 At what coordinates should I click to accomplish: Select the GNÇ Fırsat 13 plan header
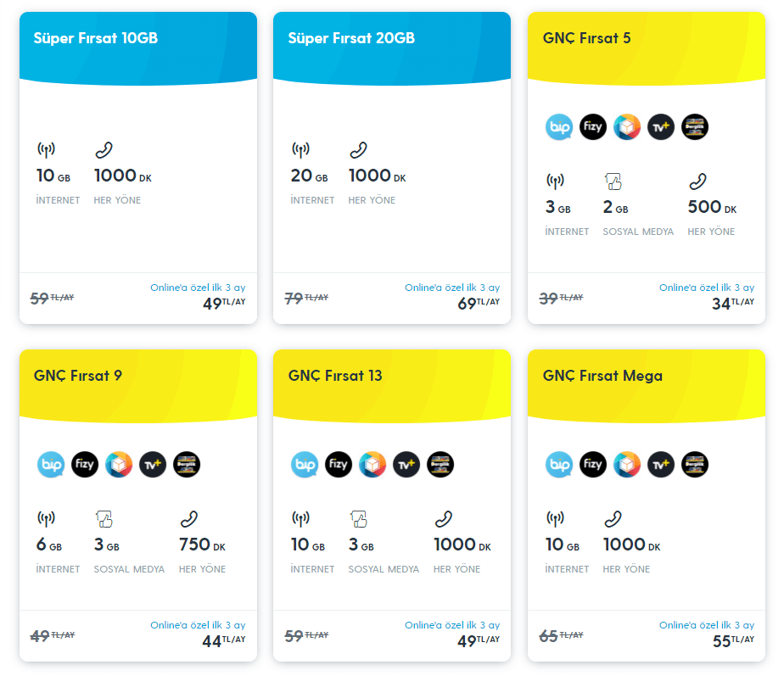[x=335, y=376]
